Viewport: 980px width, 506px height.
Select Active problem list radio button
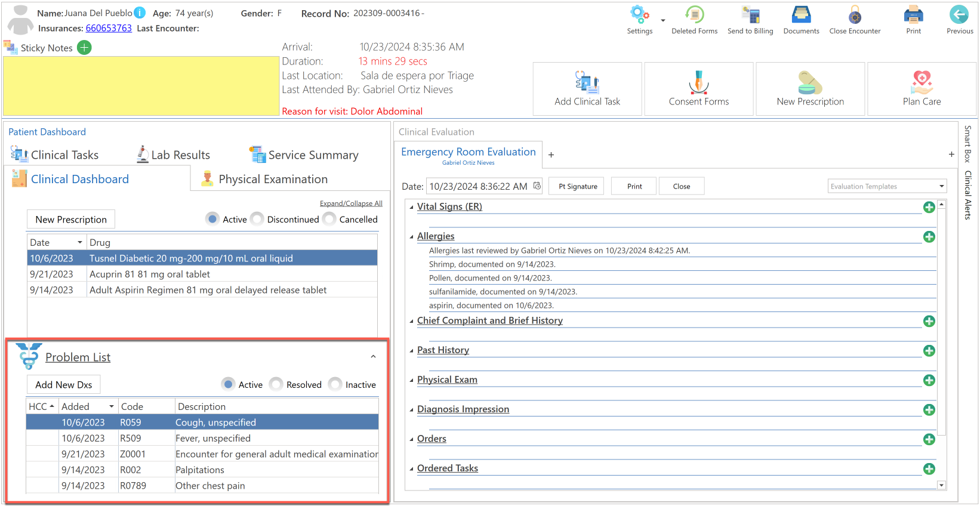[228, 384]
